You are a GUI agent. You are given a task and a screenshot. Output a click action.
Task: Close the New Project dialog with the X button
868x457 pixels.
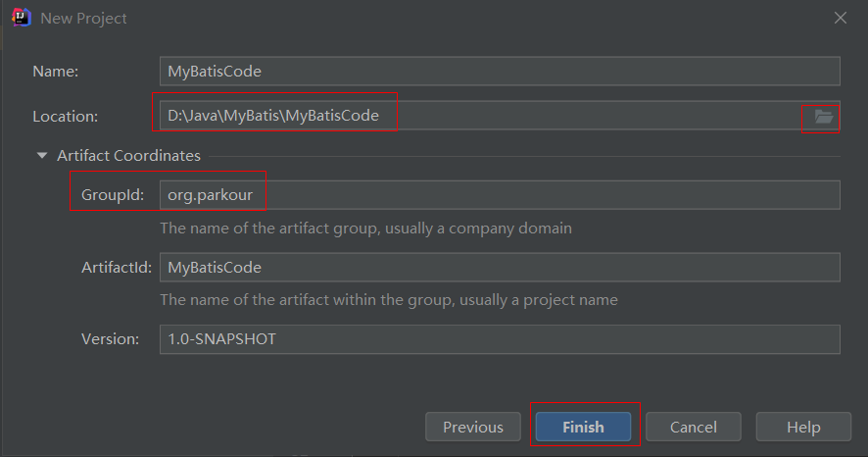click(x=841, y=18)
